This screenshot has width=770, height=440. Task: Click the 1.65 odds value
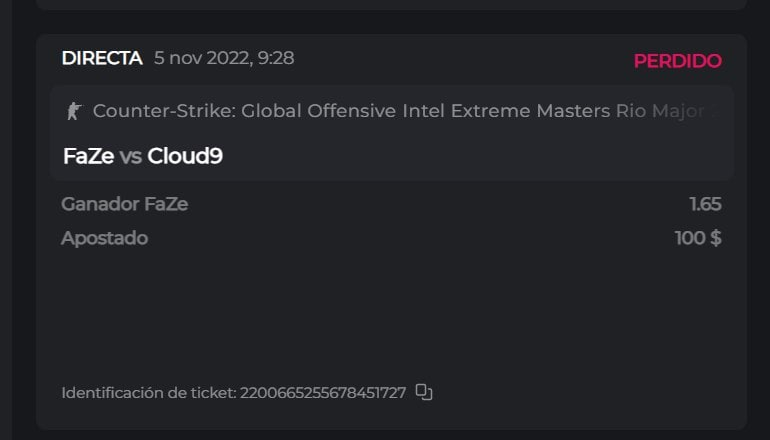(x=705, y=204)
